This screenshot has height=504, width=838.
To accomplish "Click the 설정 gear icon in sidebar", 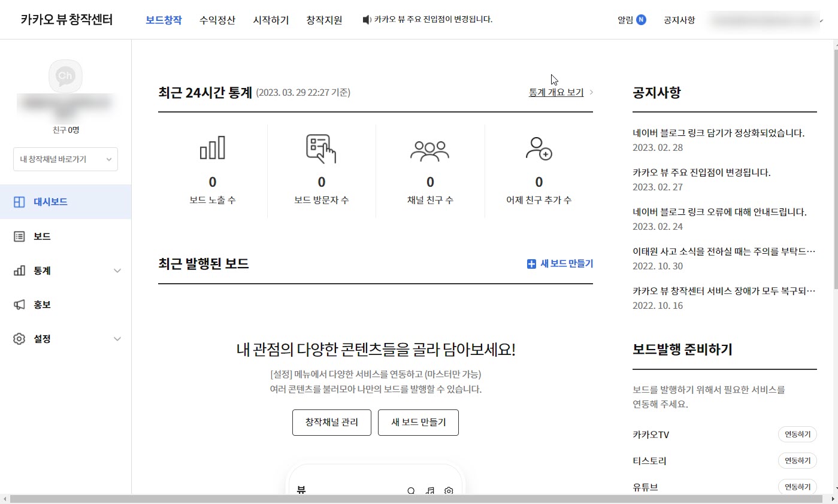I will click(19, 339).
